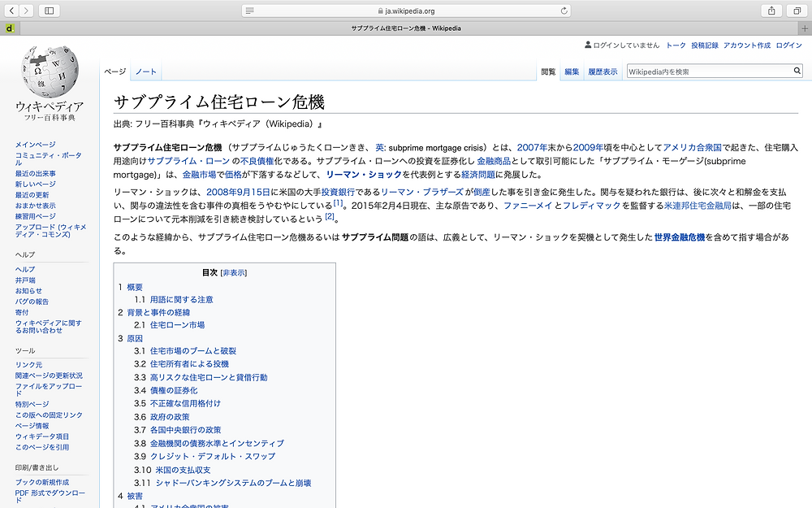Open おまかせ表示 random page link

pyautogui.click(x=35, y=206)
